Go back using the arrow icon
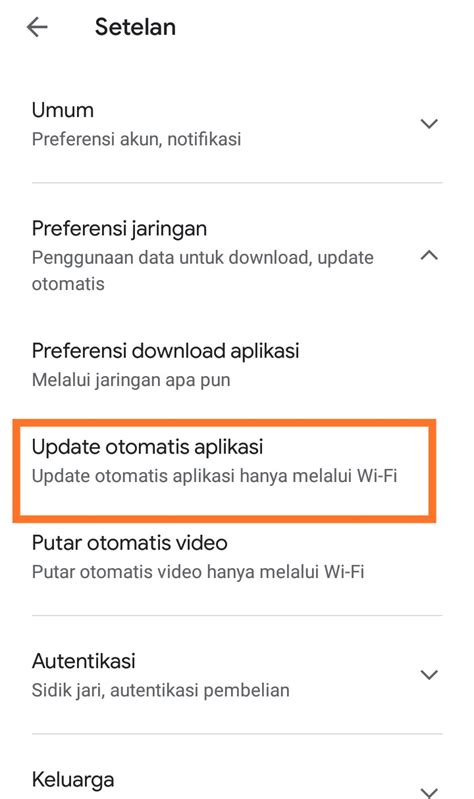The width and height of the screenshot is (474, 799). (37, 27)
